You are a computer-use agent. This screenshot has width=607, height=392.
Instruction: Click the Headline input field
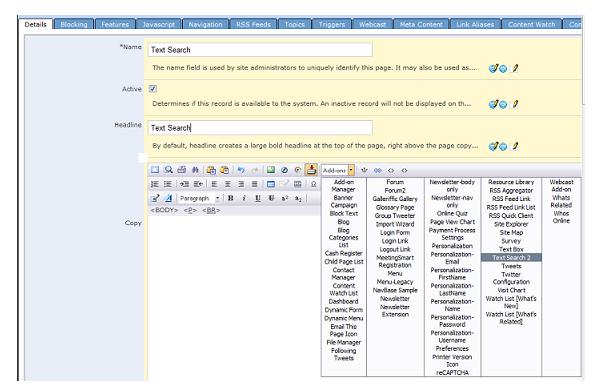coord(260,128)
